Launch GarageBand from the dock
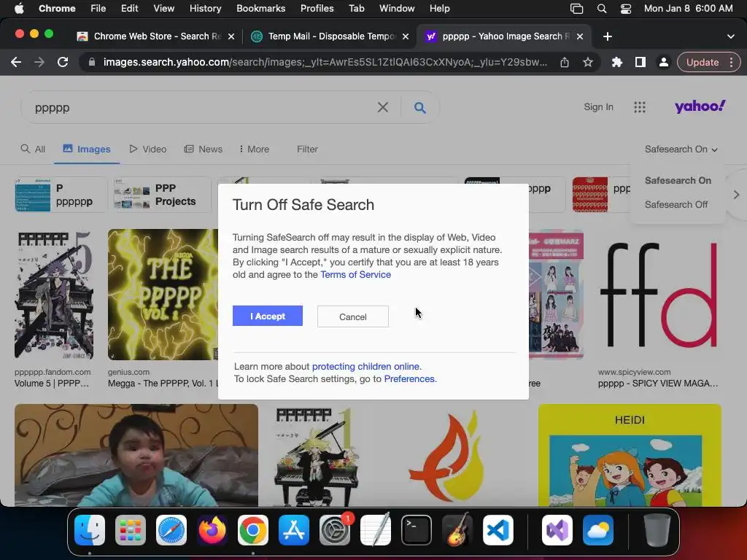Viewport: 747px width, 560px height. pyautogui.click(x=457, y=530)
